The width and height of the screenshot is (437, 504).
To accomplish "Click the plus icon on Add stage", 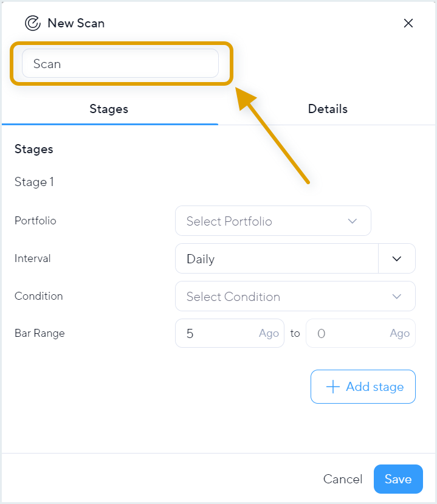I will 333,386.
